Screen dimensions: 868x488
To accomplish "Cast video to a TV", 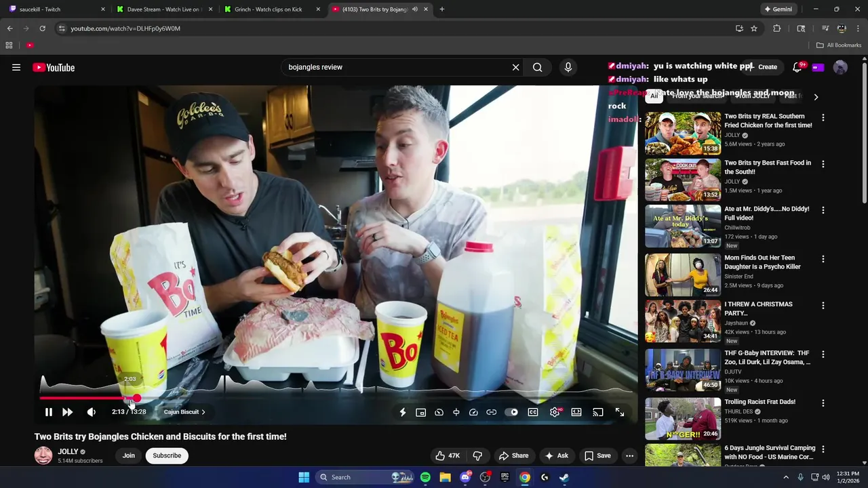I will [598, 412].
